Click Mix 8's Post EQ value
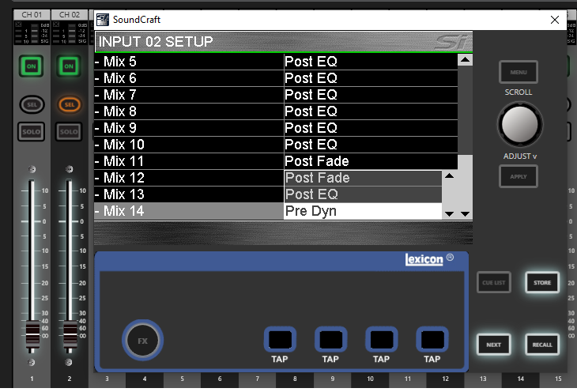The height and width of the screenshot is (392, 577). click(371, 111)
